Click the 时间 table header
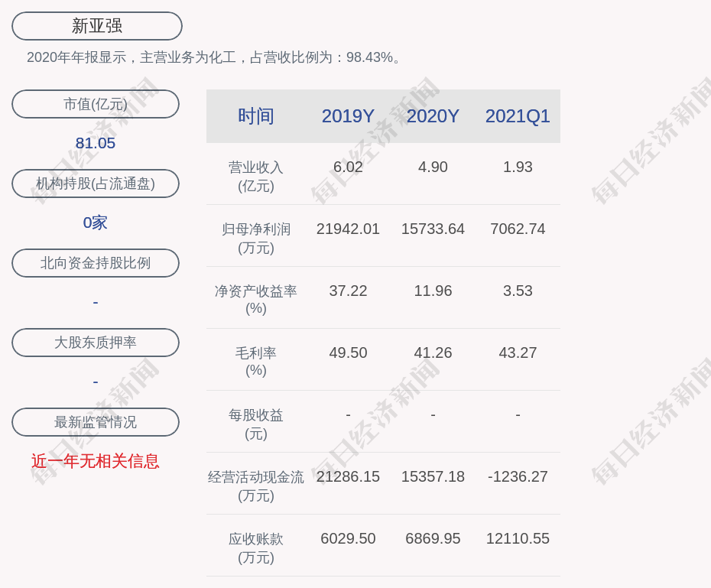Image resolution: width=711 pixels, height=588 pixels. tap(256, 116)
